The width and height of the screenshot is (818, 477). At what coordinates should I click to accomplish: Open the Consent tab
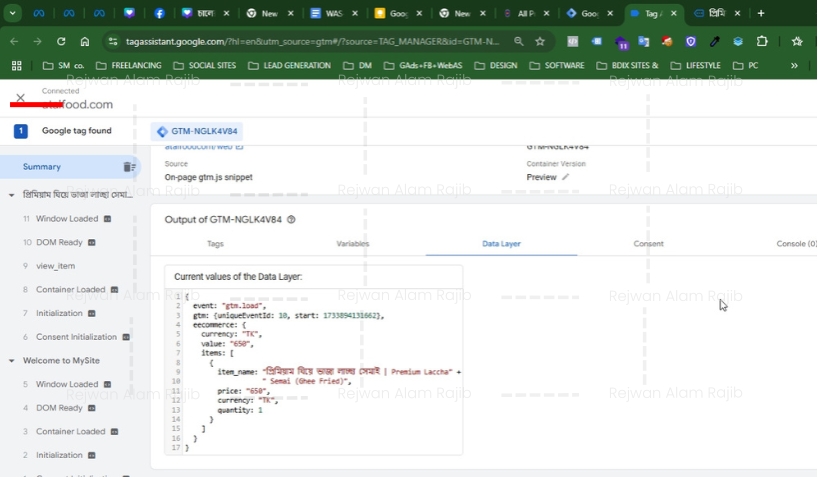[x=648, y=244]
